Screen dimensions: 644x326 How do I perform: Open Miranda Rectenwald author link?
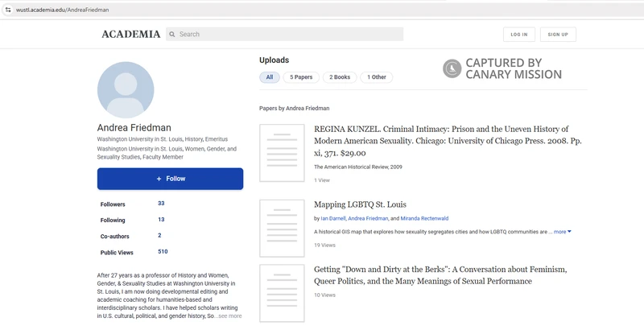click(x=424, y=218)
